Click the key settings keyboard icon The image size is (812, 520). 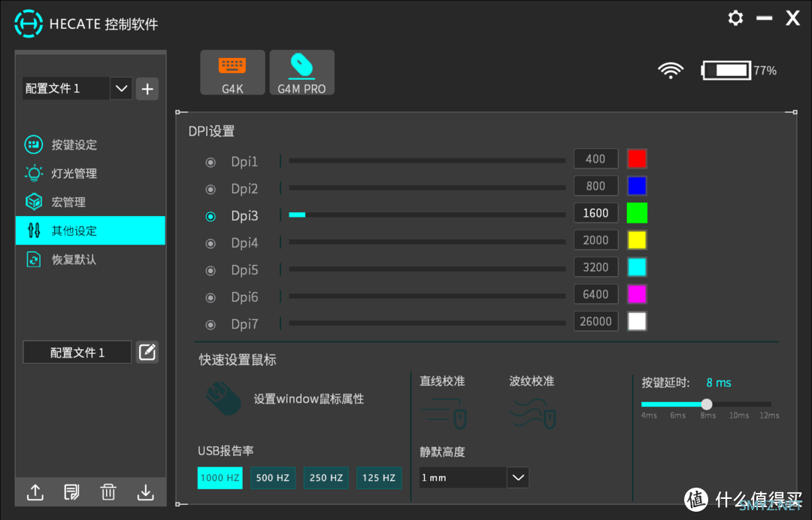[34, 144]
